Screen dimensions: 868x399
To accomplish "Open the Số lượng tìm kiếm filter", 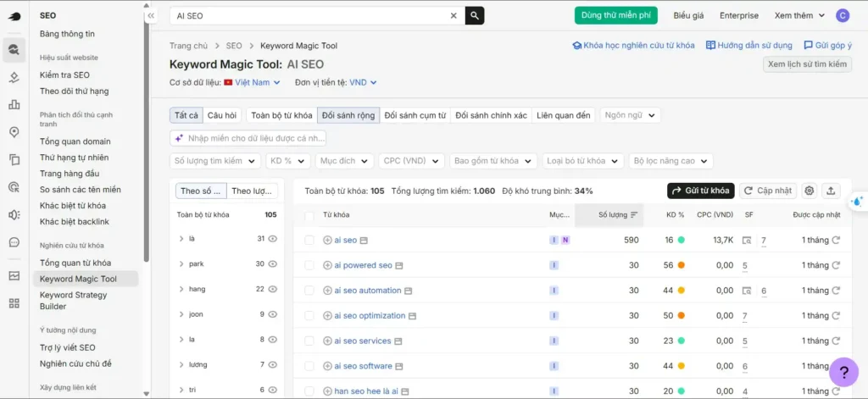I will pos(214,161).
